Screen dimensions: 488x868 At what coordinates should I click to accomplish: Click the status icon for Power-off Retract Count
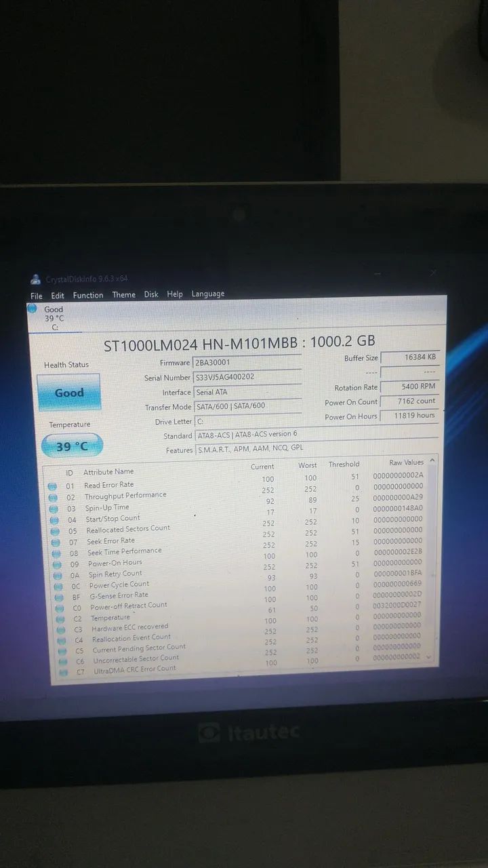pyautogui.click(x=58, y=608)
